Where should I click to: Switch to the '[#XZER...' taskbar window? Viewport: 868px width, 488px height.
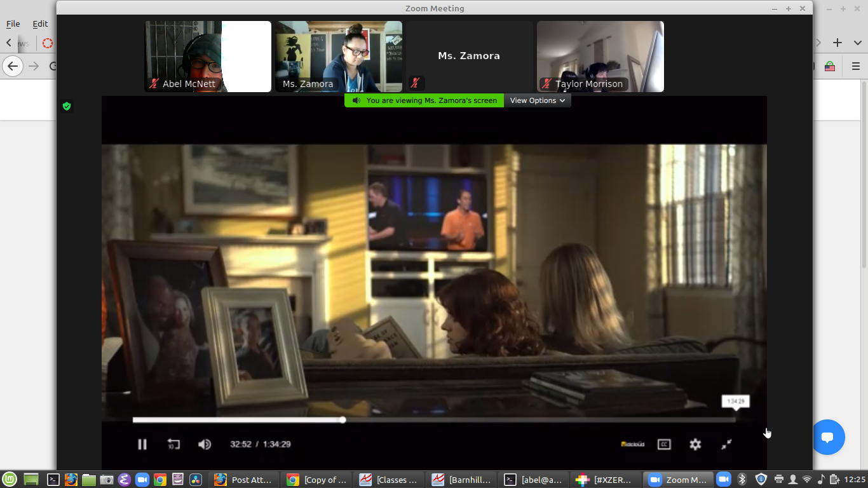(606, 480)
